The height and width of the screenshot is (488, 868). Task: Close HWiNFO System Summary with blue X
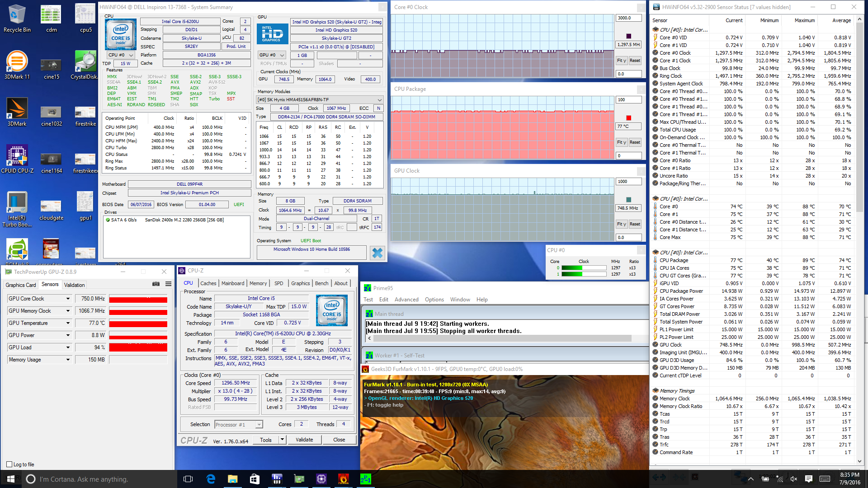click(x=377, y=253)
